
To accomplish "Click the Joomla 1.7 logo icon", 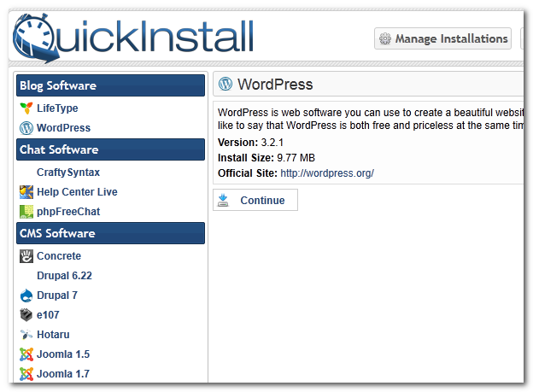I will click(x=26, y=374).
